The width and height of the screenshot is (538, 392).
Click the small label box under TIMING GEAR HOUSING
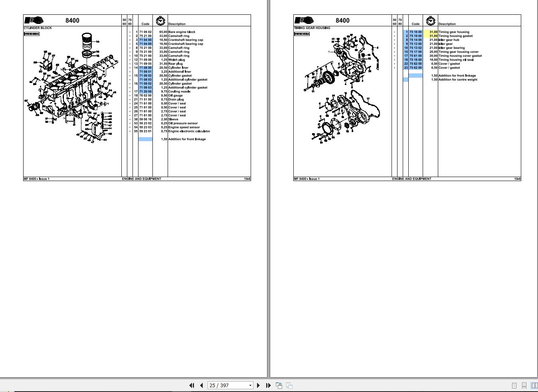(302, 34)
